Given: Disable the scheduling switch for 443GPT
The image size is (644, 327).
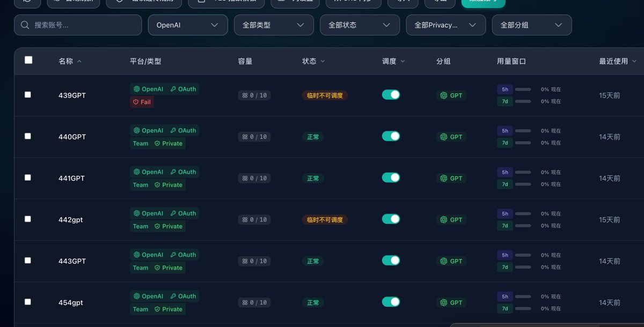Looking at the screenshot, I should pyautogui.click(x=391, y=261).
